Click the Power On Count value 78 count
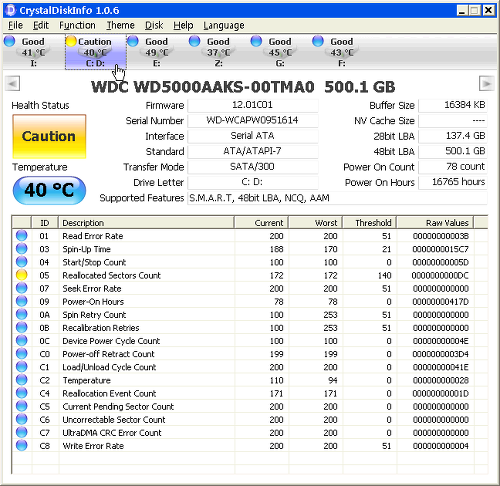Screen dimensions: 500x486 pyautogui.click(x=453, y=167)
